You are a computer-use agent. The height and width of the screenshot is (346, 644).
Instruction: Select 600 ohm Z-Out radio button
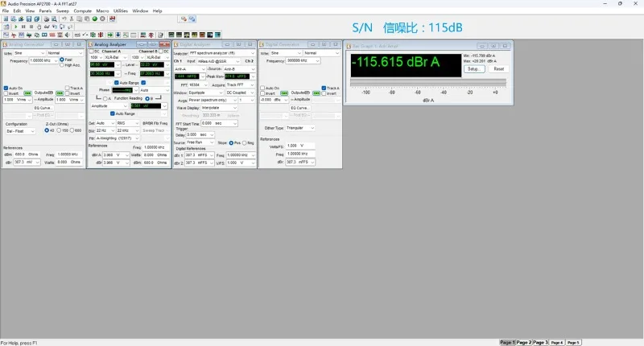[72, 130]
